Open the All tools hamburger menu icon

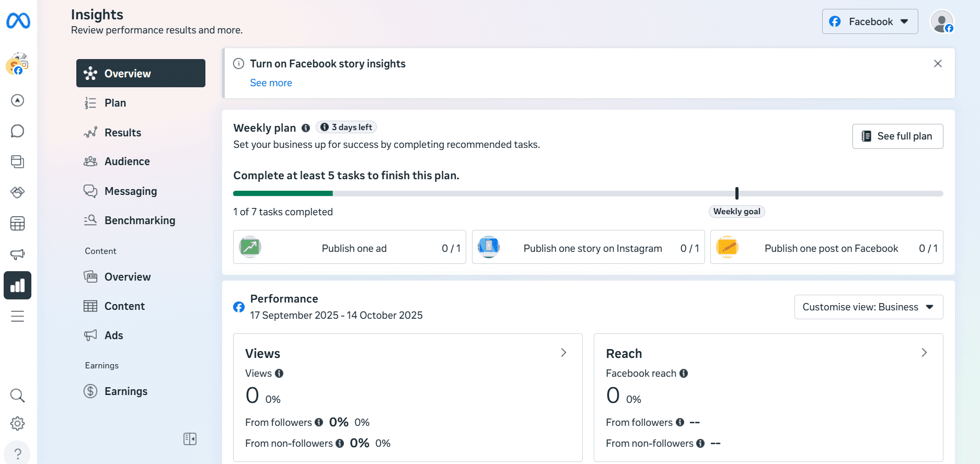coord(17,316)
